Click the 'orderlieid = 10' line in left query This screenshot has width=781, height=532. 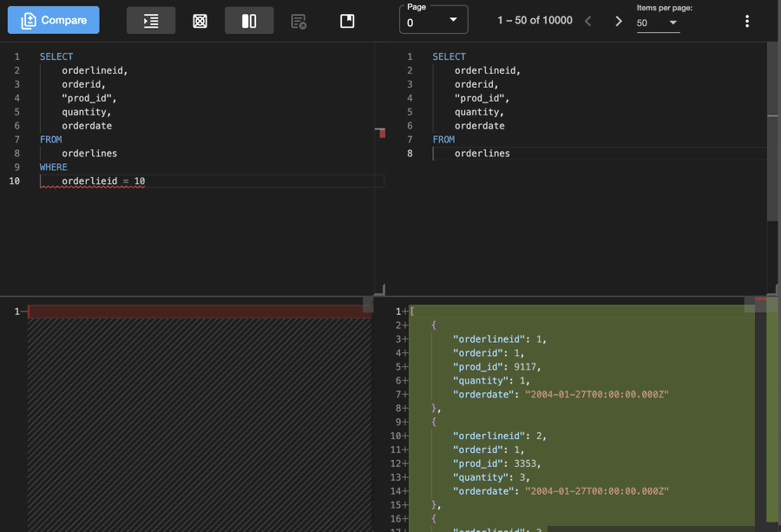point(103,181)
